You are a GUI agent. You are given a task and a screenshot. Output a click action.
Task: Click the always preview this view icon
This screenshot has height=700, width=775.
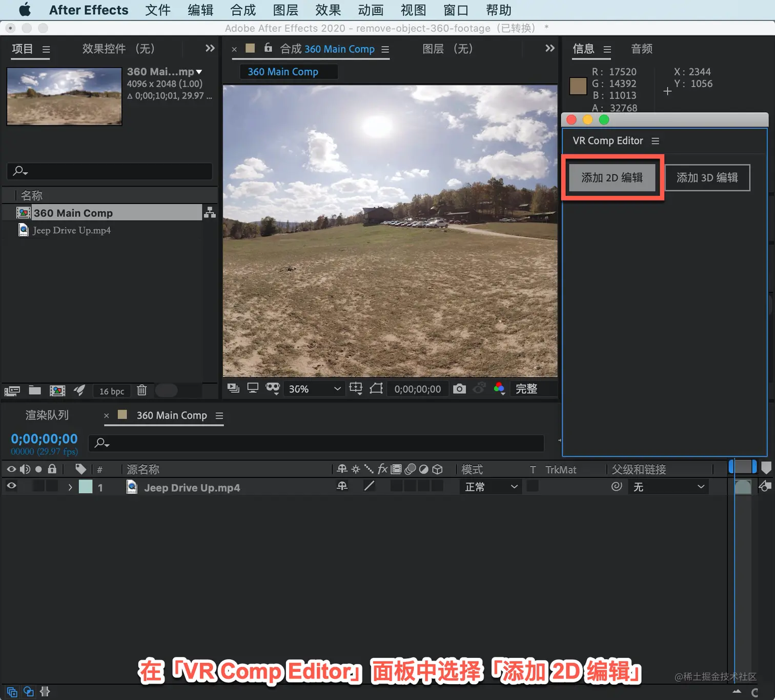click(x=233, y=388)
